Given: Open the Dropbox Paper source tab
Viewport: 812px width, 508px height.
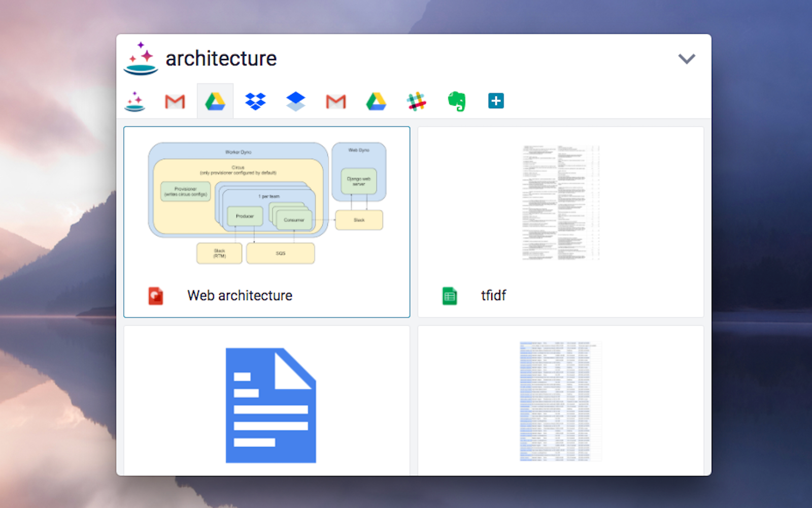Looking at the screenshot, I should click(295, 101).
